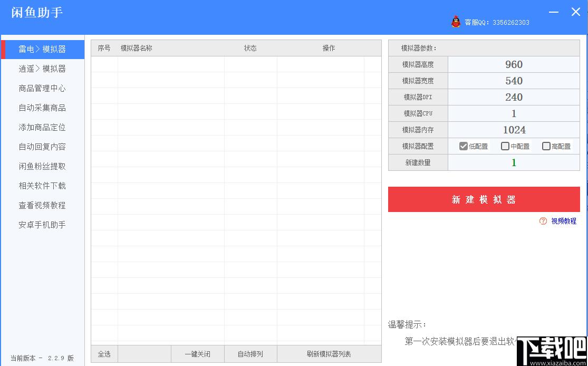Click 刷新模拟器列表 button
The height and width of the screenshot is (366, 588).
click(329, 354)
